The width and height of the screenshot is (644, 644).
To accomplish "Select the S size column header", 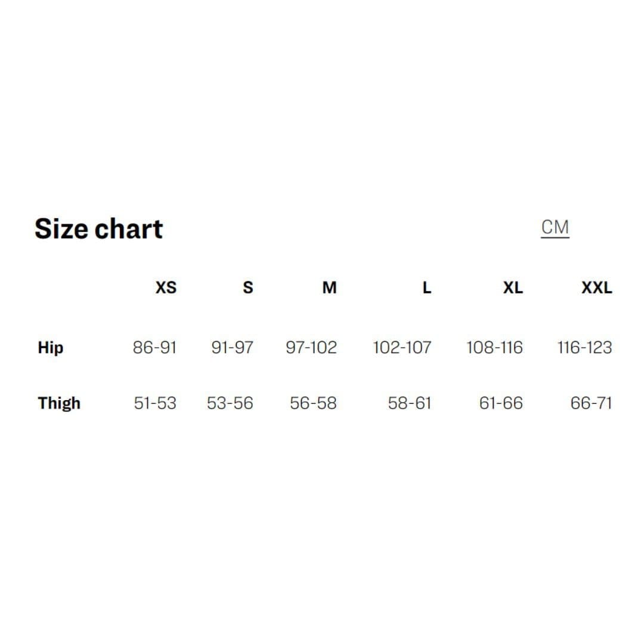I will click(248, 288).
